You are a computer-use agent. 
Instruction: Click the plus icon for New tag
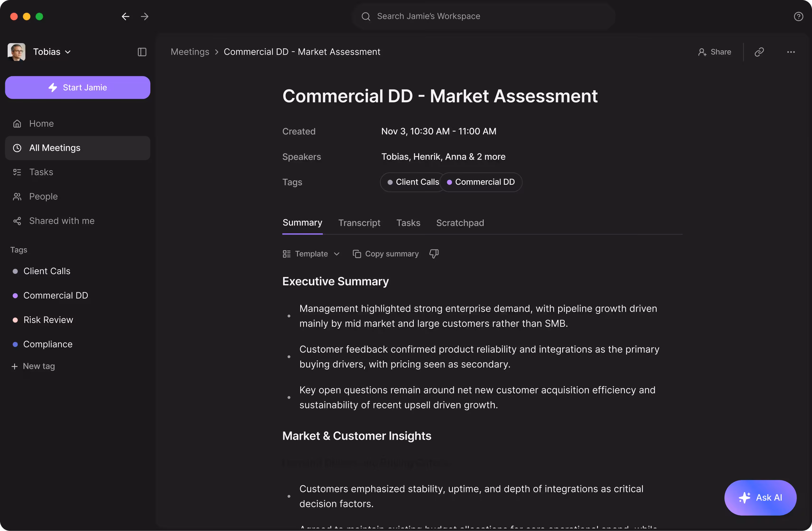coord(14,366)
